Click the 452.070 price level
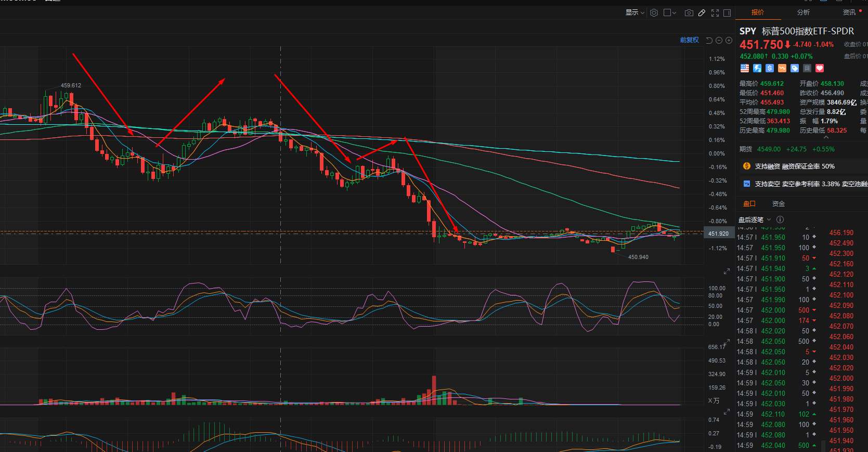The height and width of the screenshot is (452, 868). point(841,327)
